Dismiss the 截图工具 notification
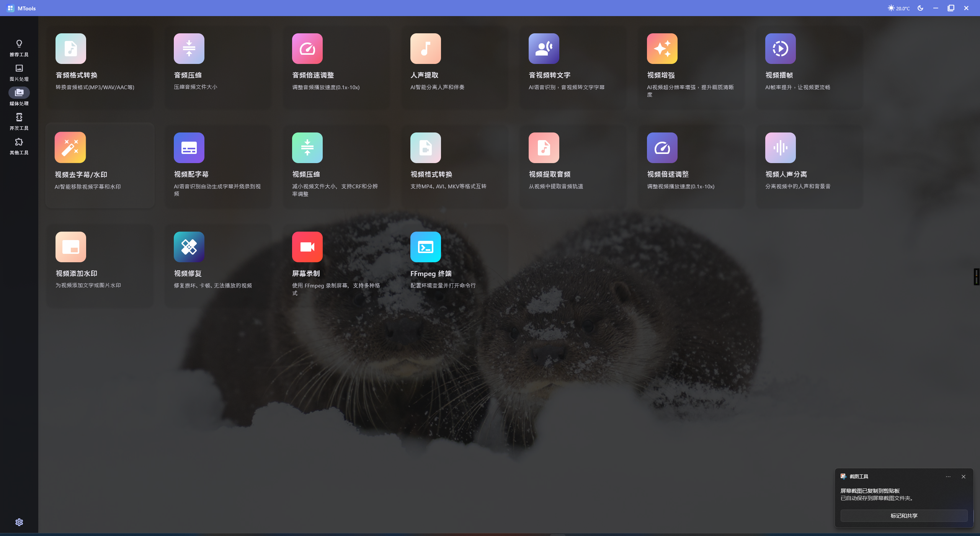Screen dimensions: 980x536 click(963, 476)
